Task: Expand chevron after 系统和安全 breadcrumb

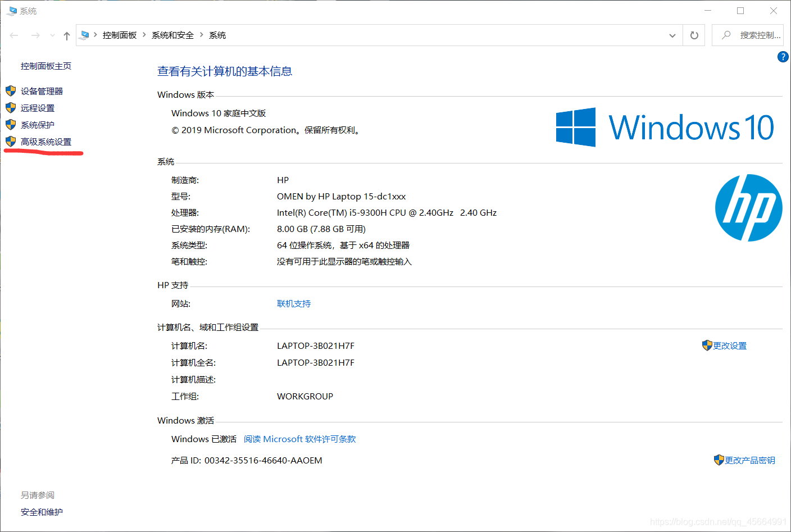Action: pos(202,35)
